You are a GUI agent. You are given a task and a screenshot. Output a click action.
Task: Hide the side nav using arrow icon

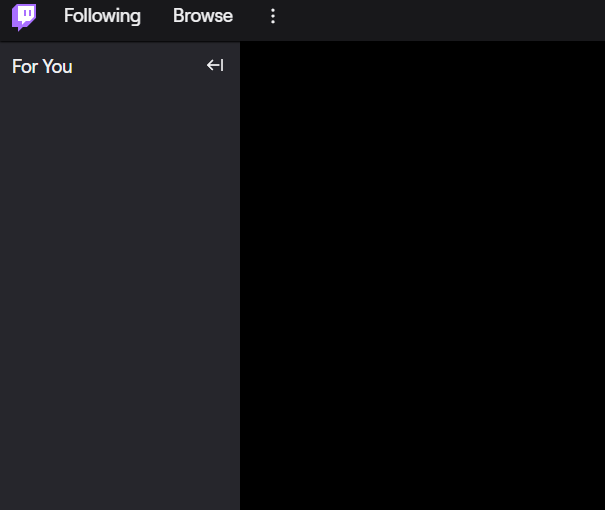[215, 65]
